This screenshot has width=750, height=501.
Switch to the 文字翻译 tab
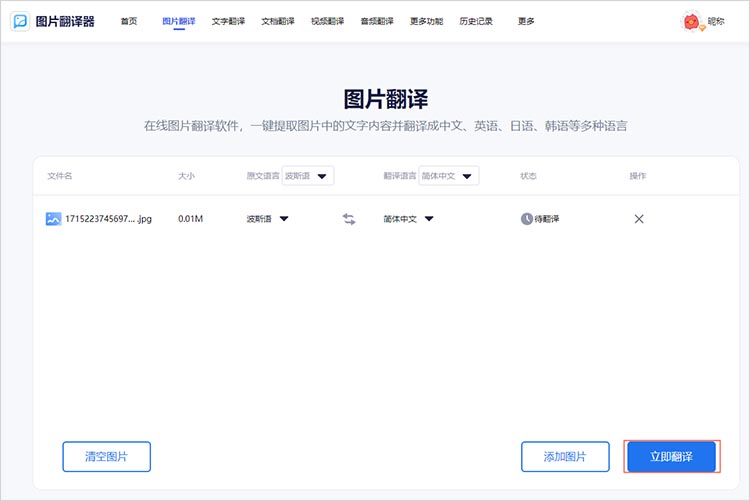228,21
